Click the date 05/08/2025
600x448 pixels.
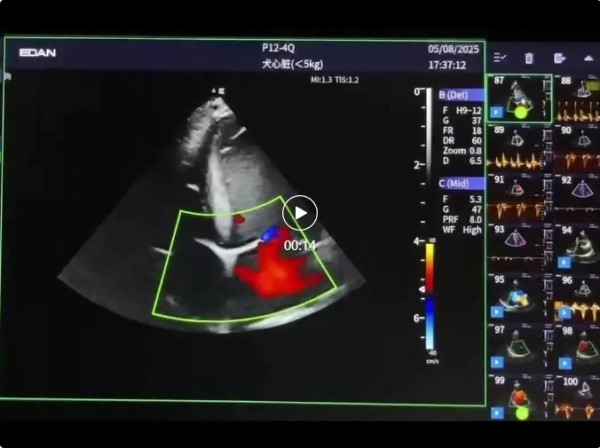tap(453, 49)
